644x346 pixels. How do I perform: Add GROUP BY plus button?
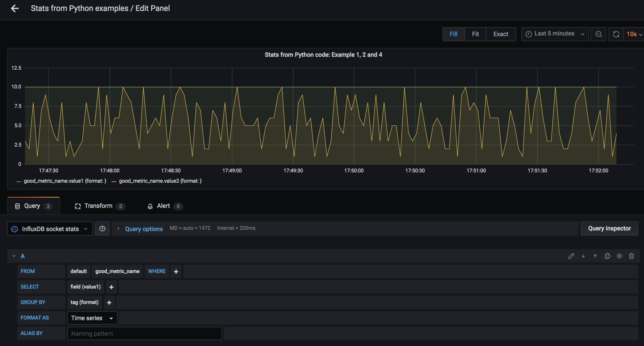109,302
